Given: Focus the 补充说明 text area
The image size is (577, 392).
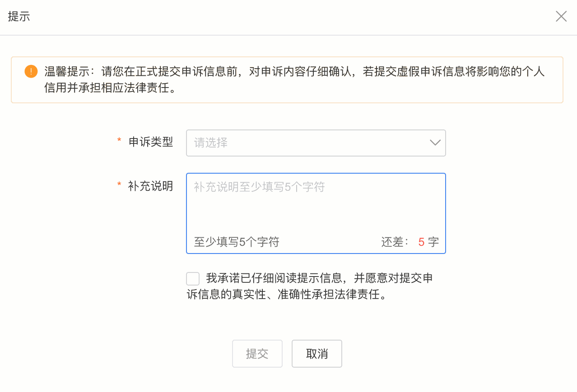Looking at the screenshot, I should click(x=316, y=208).
